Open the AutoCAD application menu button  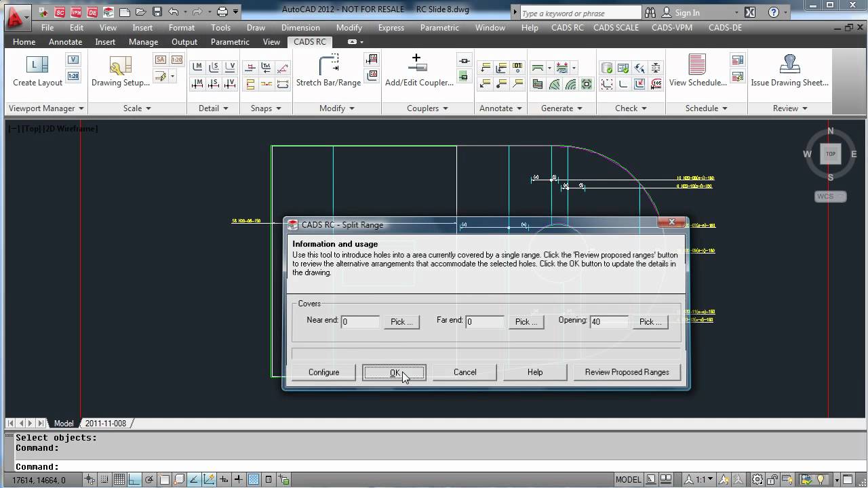coord(16,17)
